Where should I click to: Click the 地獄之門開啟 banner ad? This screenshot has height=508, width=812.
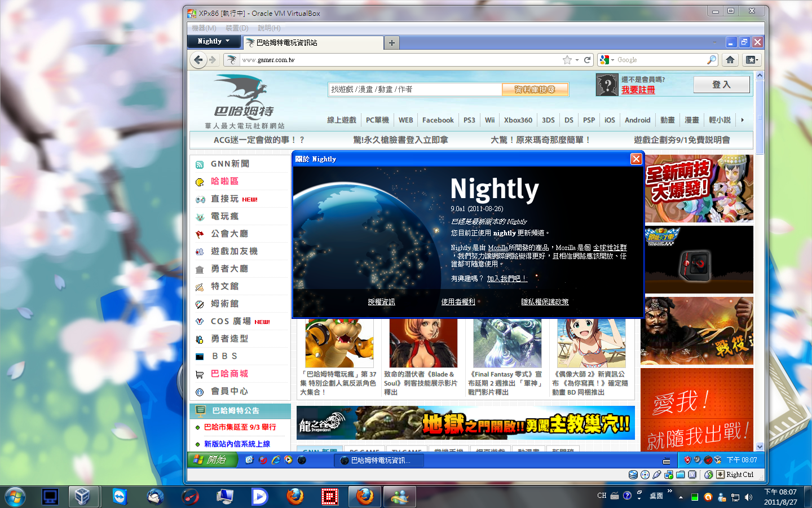click(x=466, y=423)
